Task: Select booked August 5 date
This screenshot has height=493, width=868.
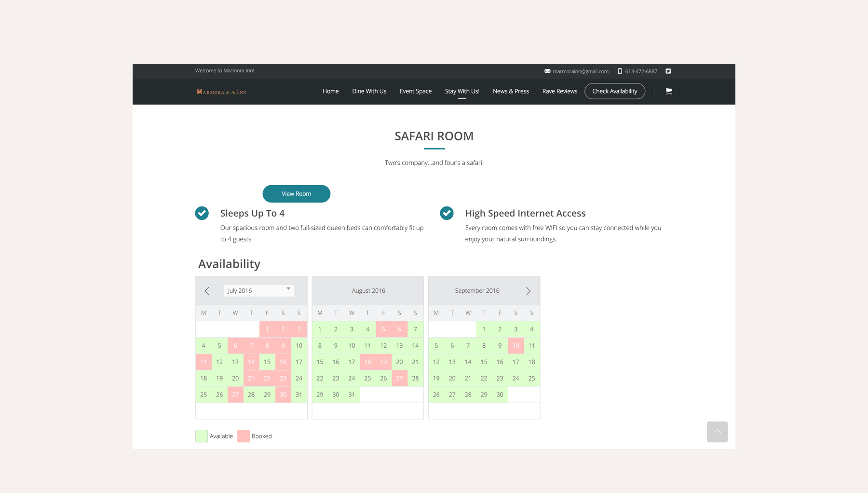Action: click(x=383, y=329)
